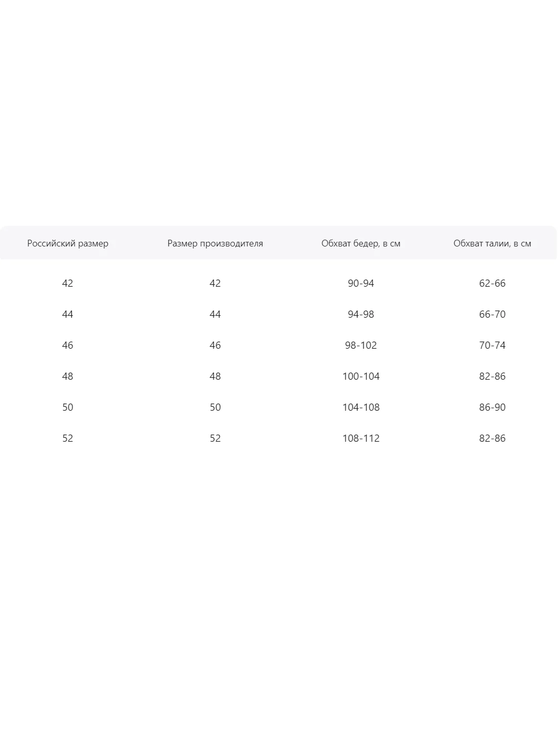Select Russian size 44 cell
Viewport: 560px width, 744px height.
[68, 314]
